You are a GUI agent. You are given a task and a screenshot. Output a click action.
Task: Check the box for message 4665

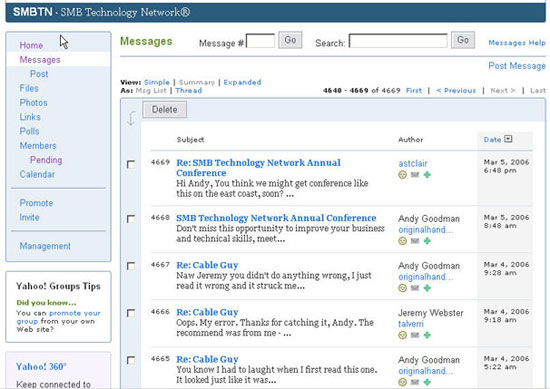click(x=131, y=360)
